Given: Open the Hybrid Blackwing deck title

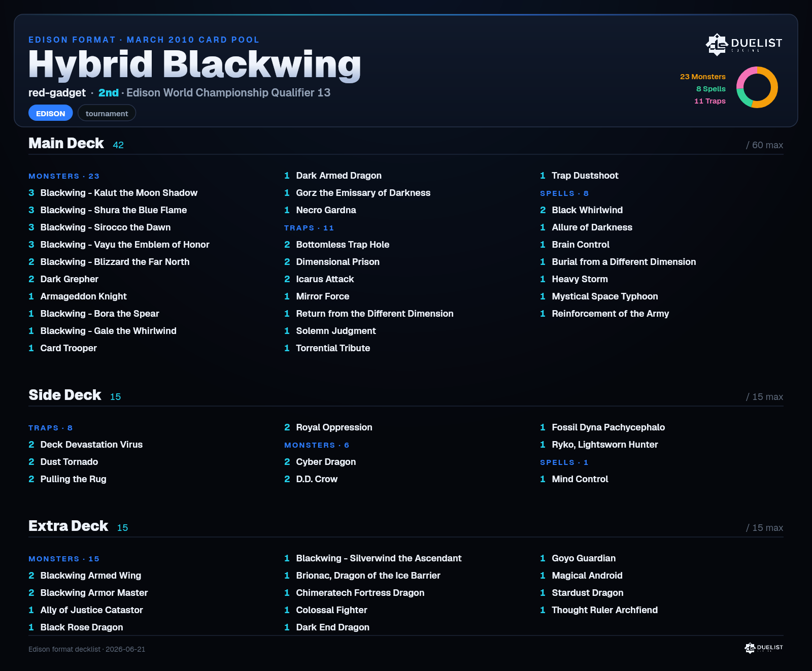Looking at the screenshot, I should [x=195, y=65].
